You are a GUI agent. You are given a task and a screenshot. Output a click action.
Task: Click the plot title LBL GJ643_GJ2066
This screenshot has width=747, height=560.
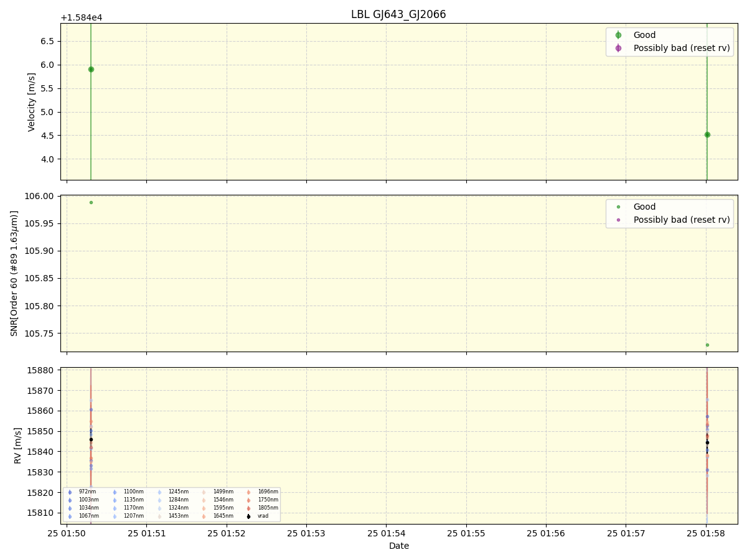398,14
